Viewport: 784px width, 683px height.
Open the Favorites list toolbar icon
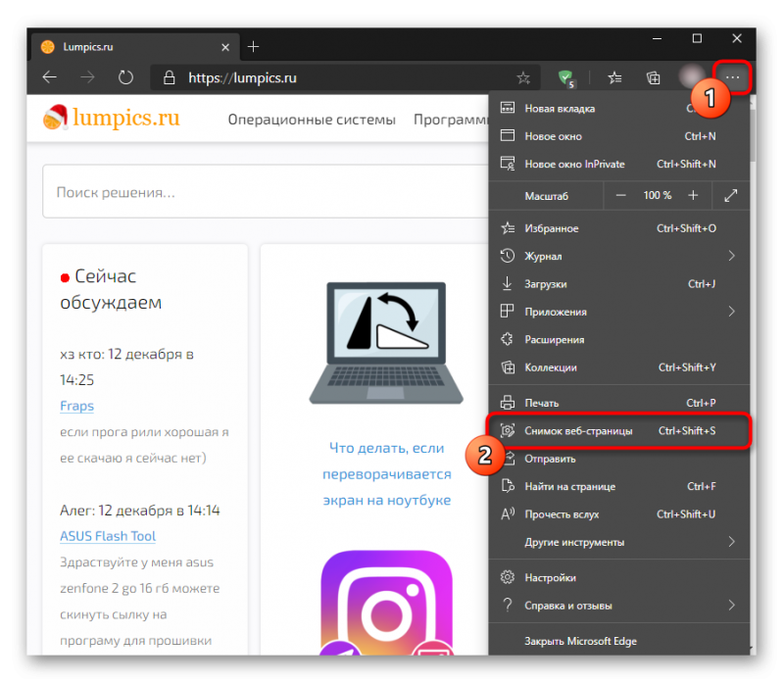point(614,77)
